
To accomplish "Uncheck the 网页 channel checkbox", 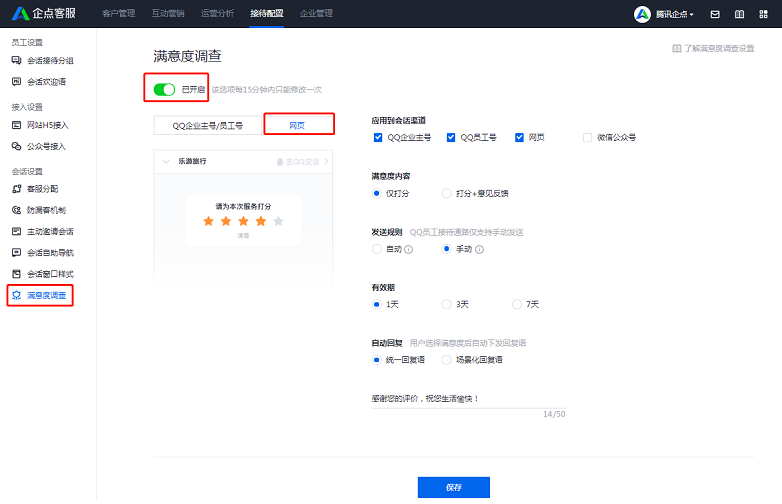I will pyautogui.click(x=519, y=137).
